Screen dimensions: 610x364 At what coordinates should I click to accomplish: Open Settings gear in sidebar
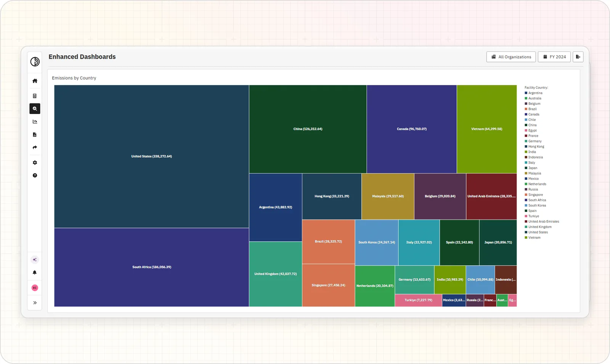pyautogui.click(x=35, y=163)
